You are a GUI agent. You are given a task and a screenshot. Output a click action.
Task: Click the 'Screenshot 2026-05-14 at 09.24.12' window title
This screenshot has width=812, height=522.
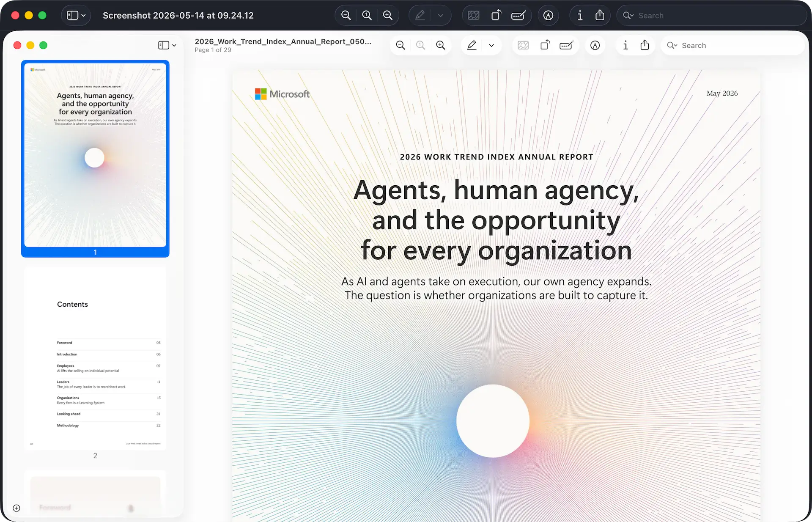click(x=178, y=16)
